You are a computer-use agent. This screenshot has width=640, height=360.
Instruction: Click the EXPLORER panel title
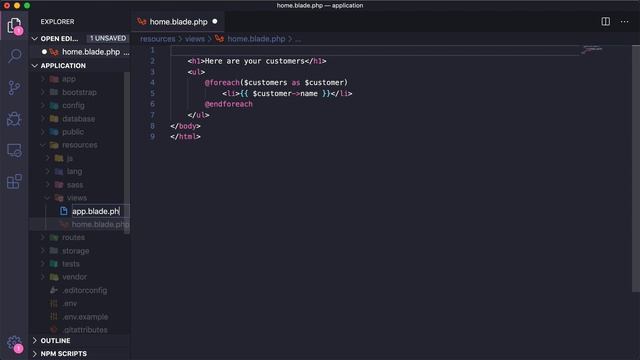(57, 22)
